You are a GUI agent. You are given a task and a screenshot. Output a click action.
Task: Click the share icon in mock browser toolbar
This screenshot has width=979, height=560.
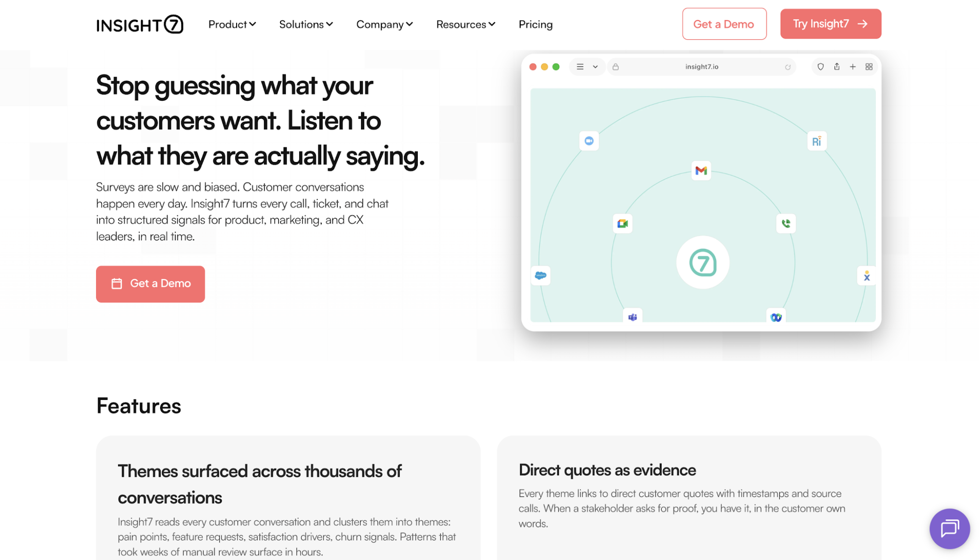pos(836,67)
